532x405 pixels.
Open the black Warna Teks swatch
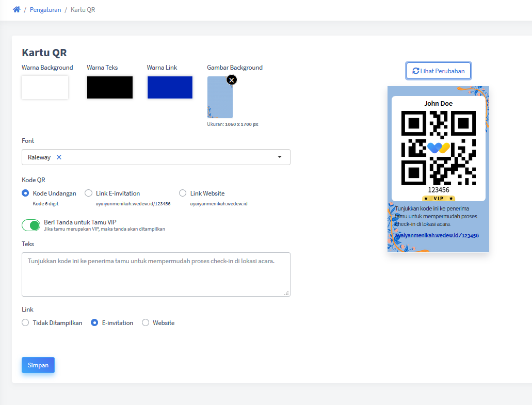[110, 88]
